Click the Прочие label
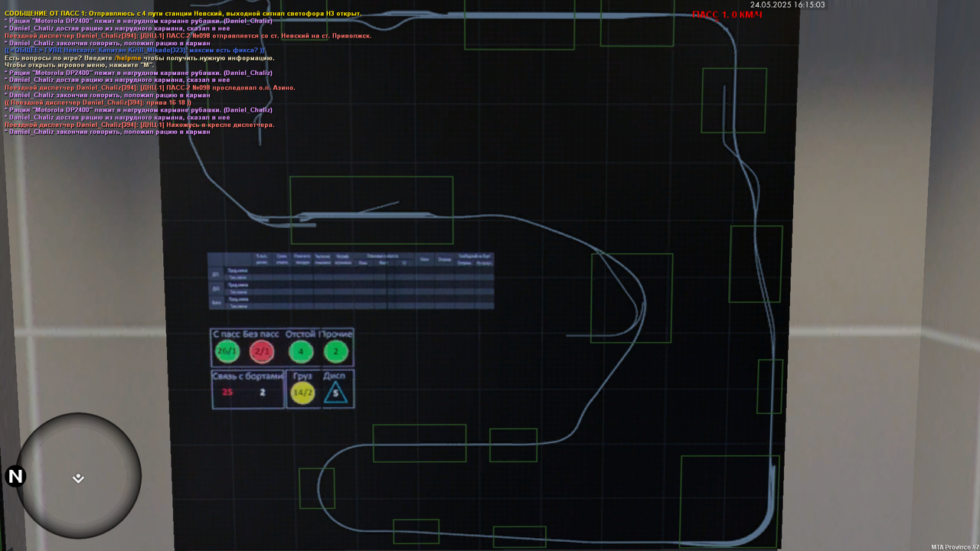Screen dimensions: 980x551 click(x=336, y=334)
